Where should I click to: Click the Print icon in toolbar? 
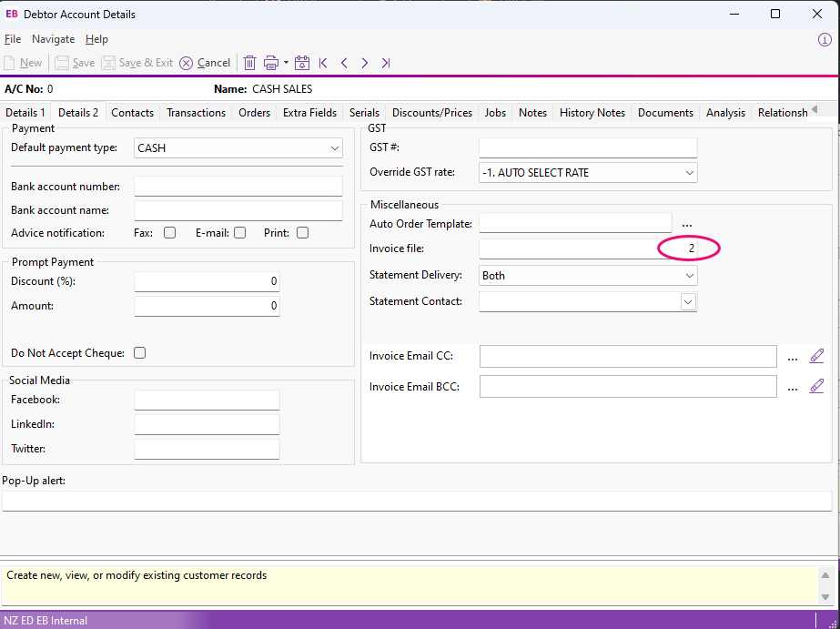(271, 63)
